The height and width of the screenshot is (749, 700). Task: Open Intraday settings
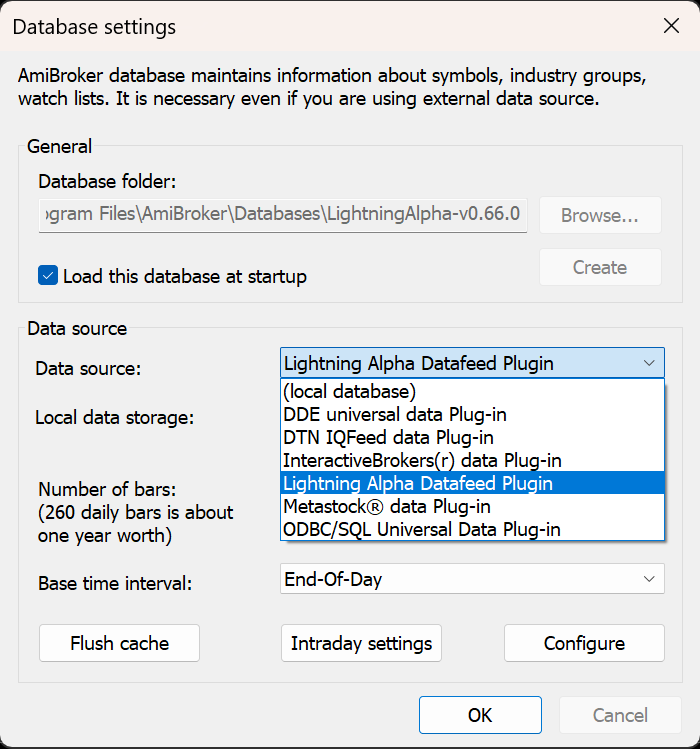point(361,643)
